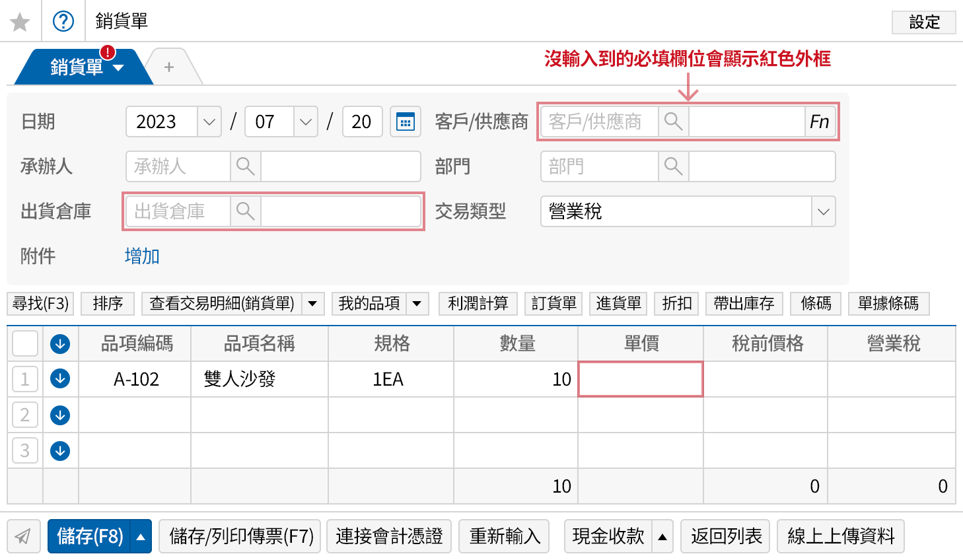Click the blue down-arrow icon on row 2

(x=60, y=415)
